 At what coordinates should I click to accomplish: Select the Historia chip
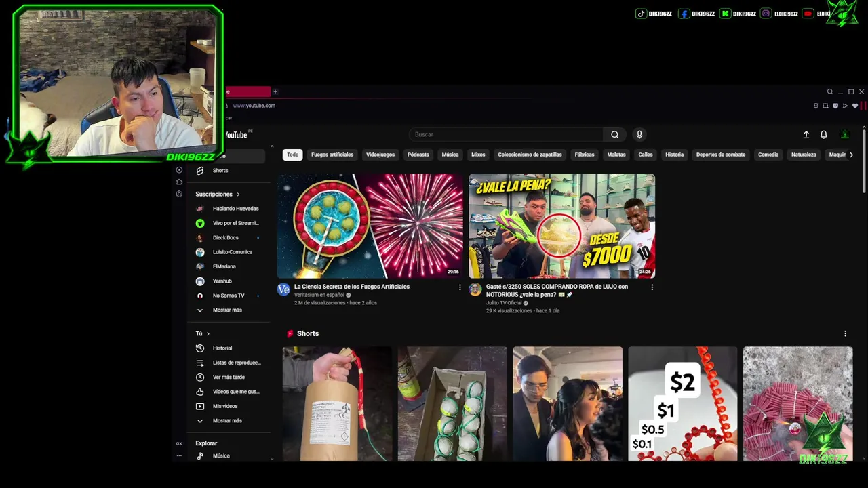pos(675,155)
